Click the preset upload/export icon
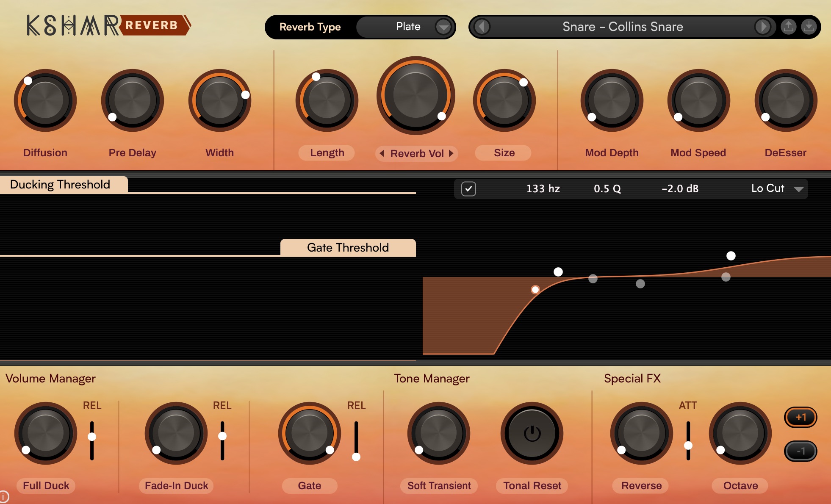Viewport: 831px width, 504px height. click(x=788, y=27)
